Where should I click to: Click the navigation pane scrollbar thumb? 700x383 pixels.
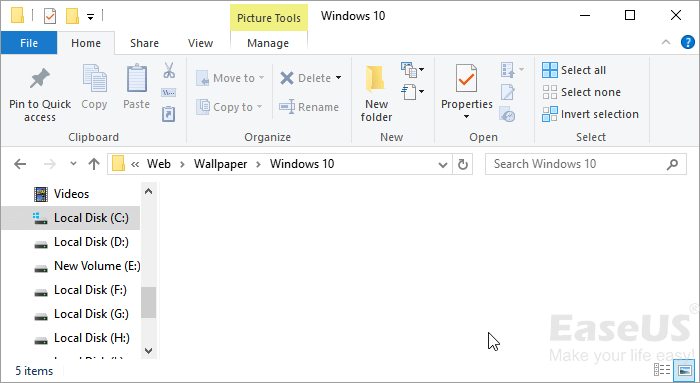[x=149, y=302]
